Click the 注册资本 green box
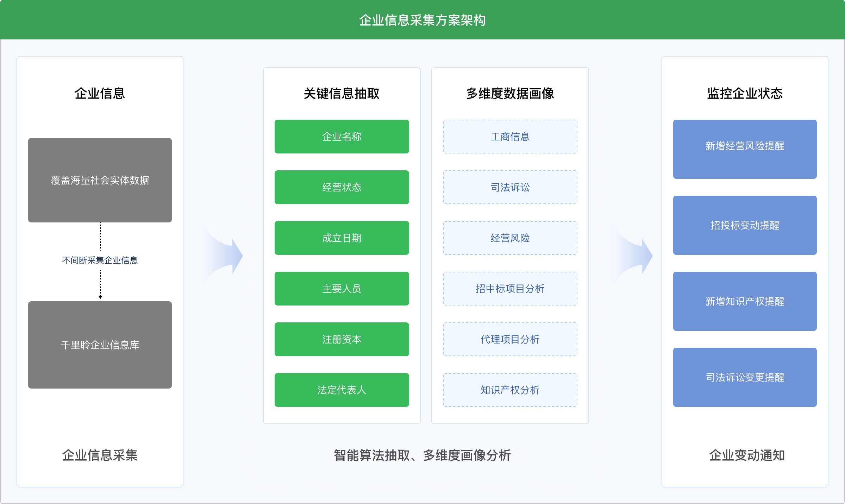The height and width of the screenshot is (504, 845). [x=342, y=339]
